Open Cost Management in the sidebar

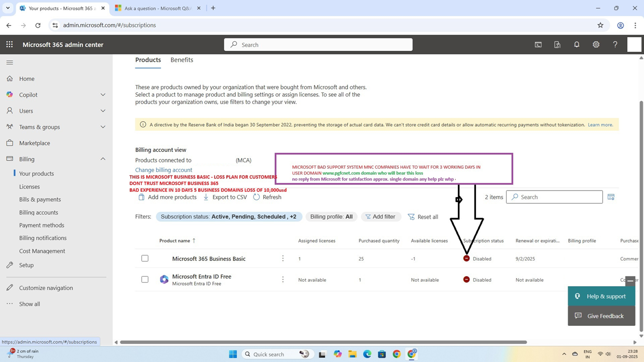(x=42, y=251)
